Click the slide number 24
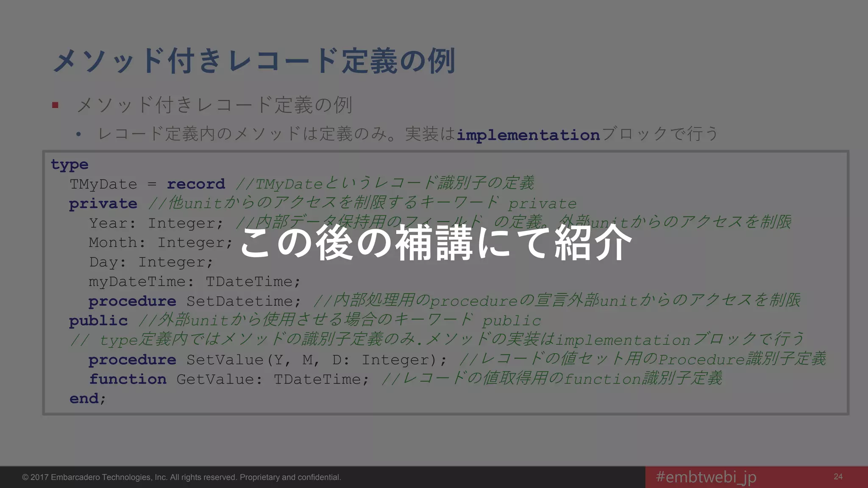Viewport: 868px width, 488px height. [838, 477]
